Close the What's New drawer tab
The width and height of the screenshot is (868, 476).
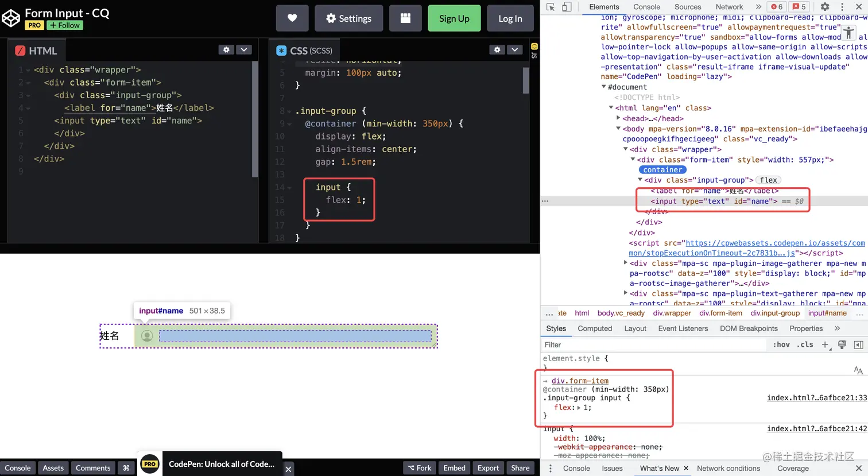click(686, 469)
